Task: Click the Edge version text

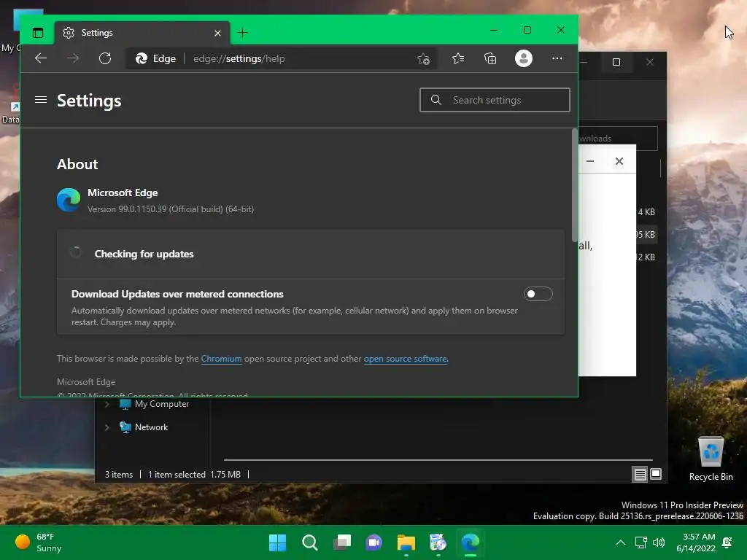Action: (171, 209)
